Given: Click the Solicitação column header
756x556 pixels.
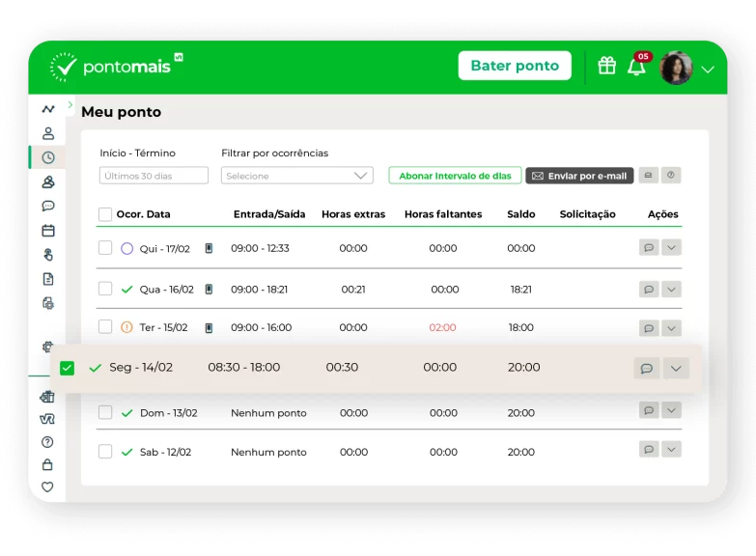Looking at the screenshot, I should point(587,214).
